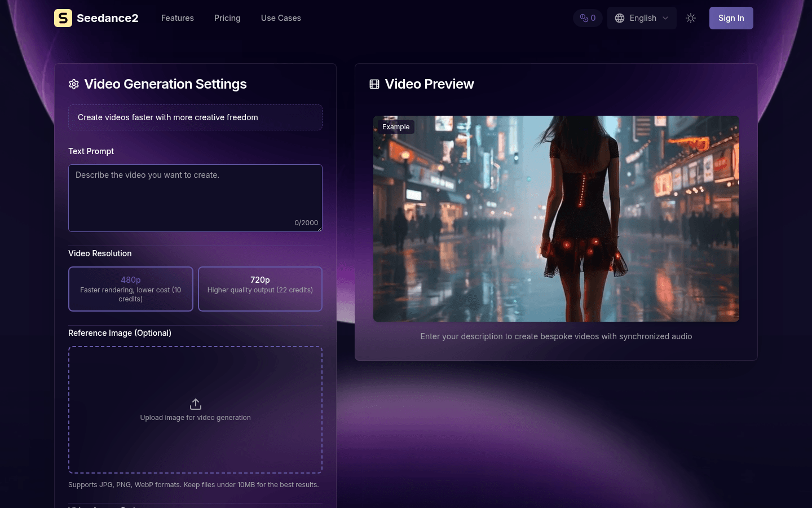Open the English language dropdown

[x=642, y=17]
